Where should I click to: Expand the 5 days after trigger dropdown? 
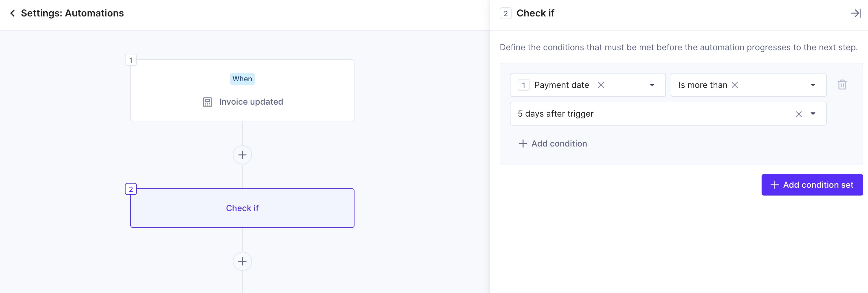pyautogui.click(x=813, y=114)
